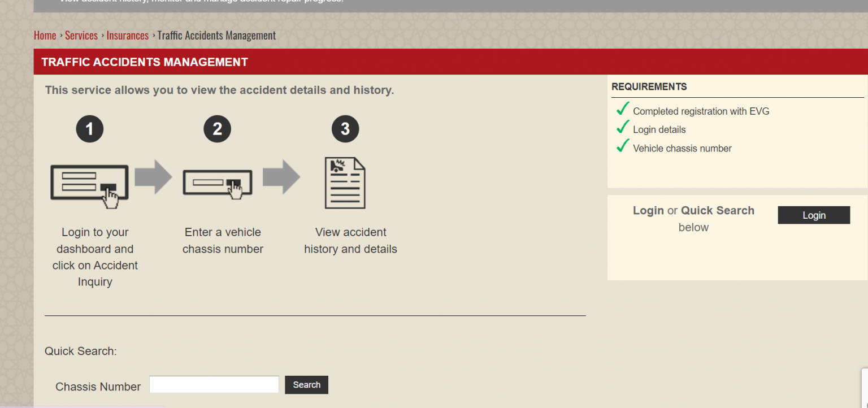Select the chassis number entry icon in step 2
Screen dimensions: 868x408
[218, 183]
